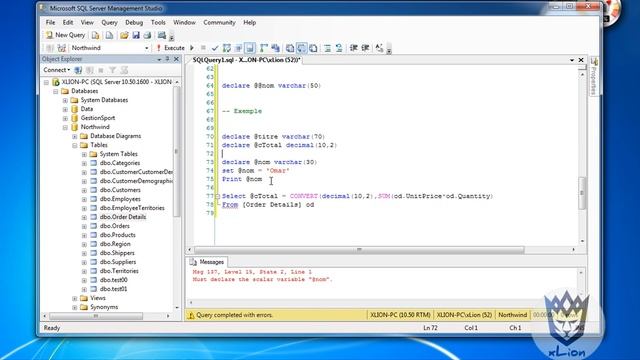Click the "Query completed with errors" status

pyautogui.click(x=235, y=315)
